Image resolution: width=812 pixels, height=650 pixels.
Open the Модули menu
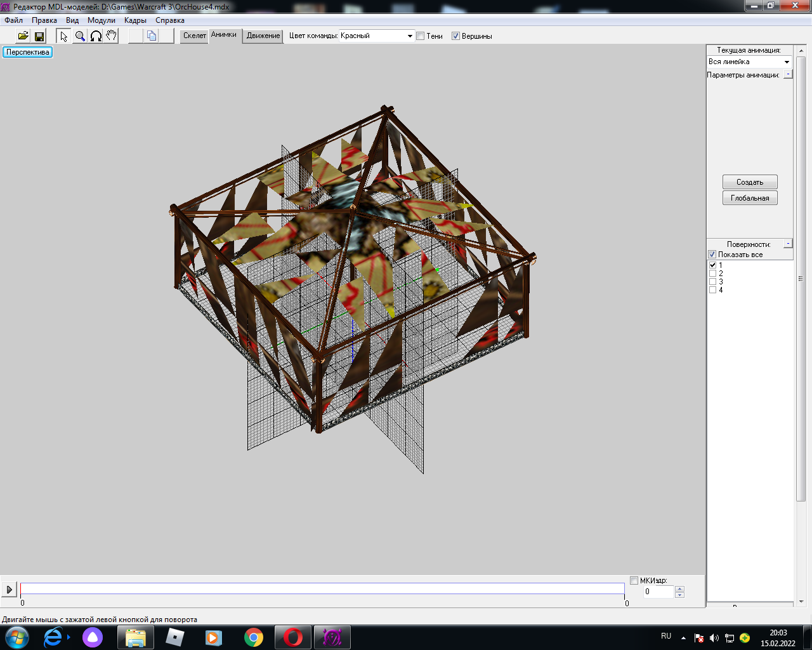(101, 20)
